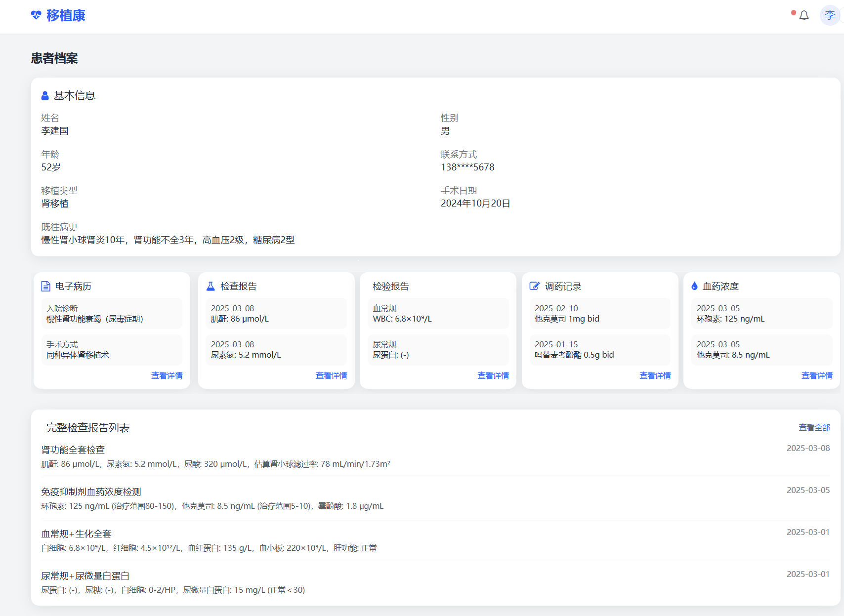The width and height of the screenshot is (844, 616).
Task: Open 查看详情 in the 血药浓度 card
Action: tap(816, 376)
